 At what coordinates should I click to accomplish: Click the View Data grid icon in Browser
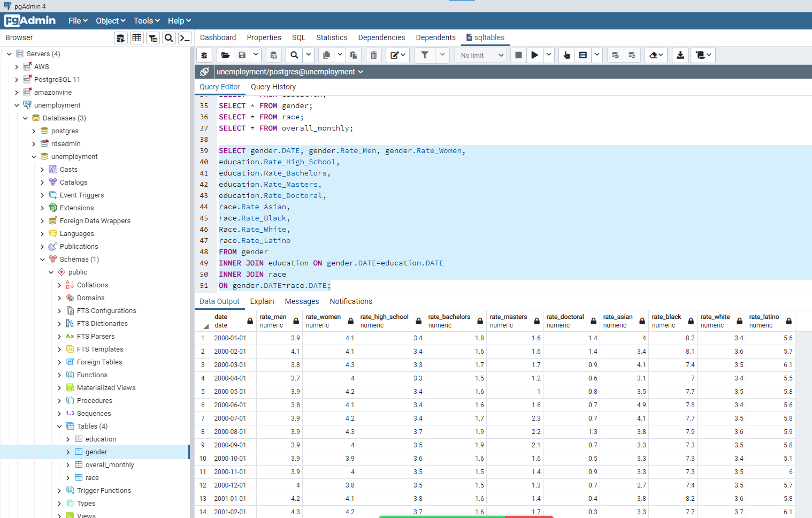tap(137, 38)
